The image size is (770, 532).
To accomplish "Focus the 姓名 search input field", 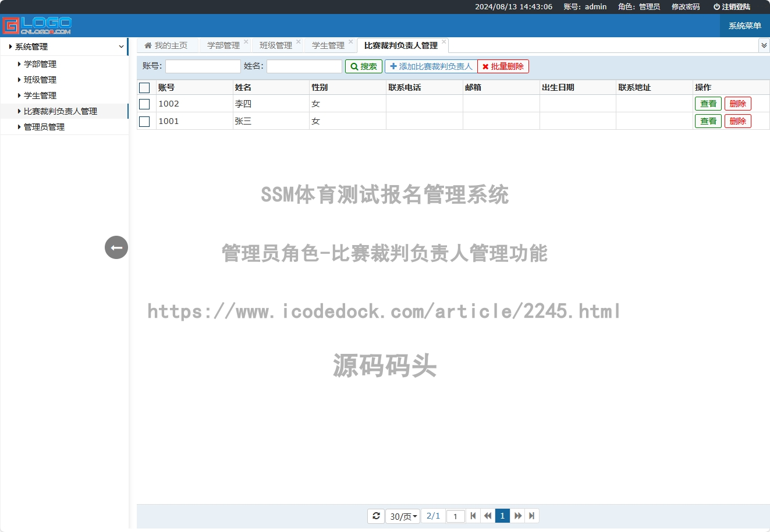I will [x=304, y=66].
